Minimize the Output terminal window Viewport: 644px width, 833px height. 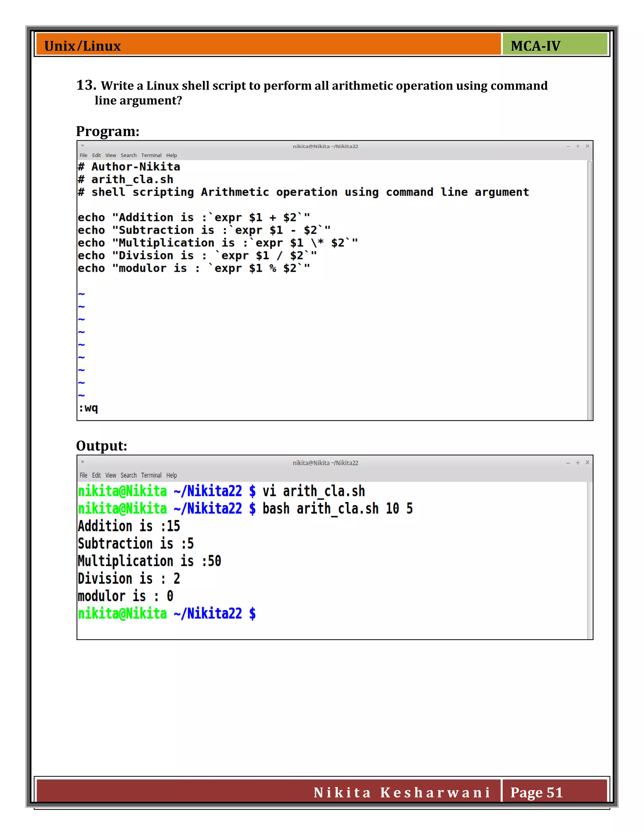click(568, 463)
